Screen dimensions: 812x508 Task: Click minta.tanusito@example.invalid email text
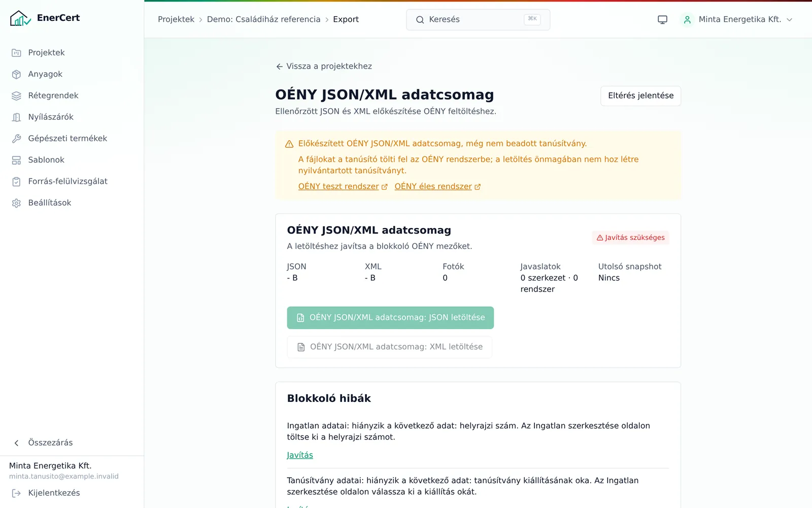tap(64, 477)
